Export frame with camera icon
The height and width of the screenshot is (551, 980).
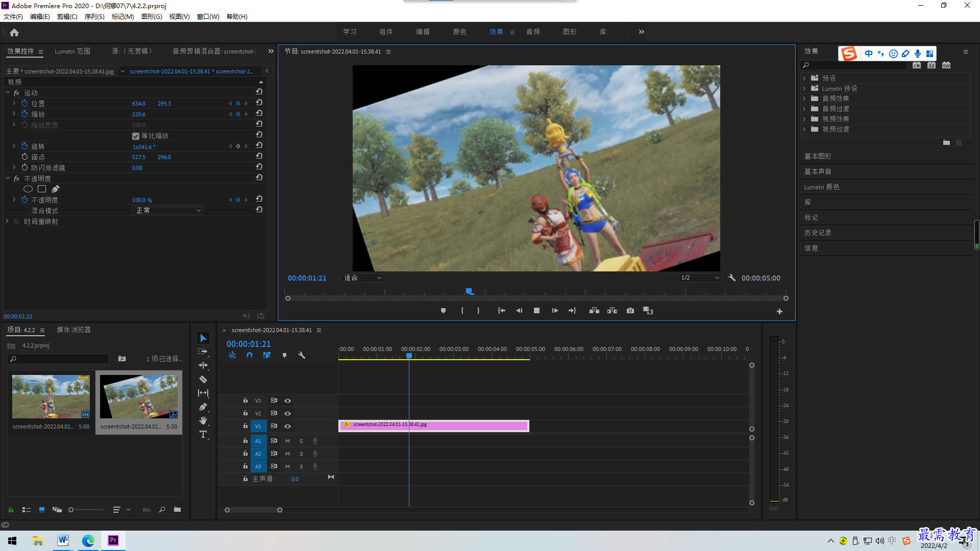(x=630, y=311)
